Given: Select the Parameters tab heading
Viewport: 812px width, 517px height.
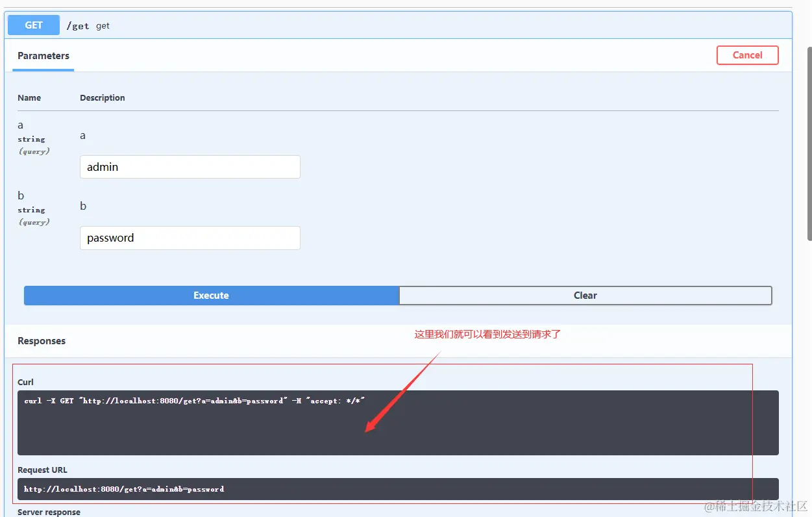Looking at the screenshot, I should point(43,56).
